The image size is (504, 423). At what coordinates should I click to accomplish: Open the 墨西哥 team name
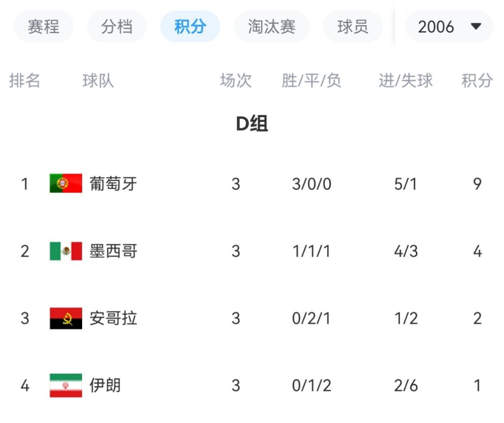coord(113,251)
